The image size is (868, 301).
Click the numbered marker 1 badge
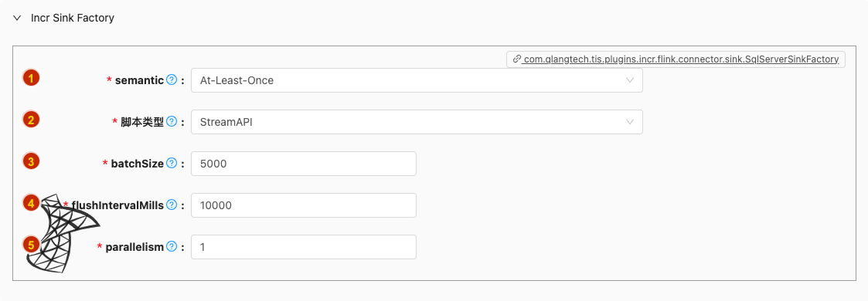click(x=30, y=79)
